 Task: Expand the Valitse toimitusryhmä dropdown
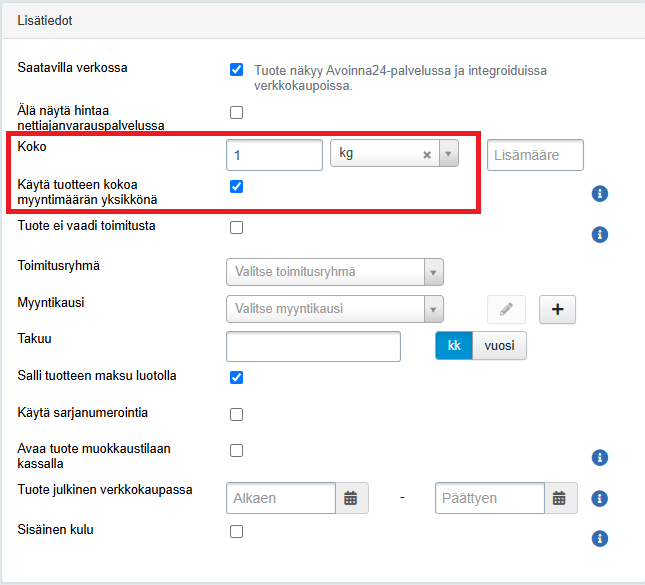point(334,272)
